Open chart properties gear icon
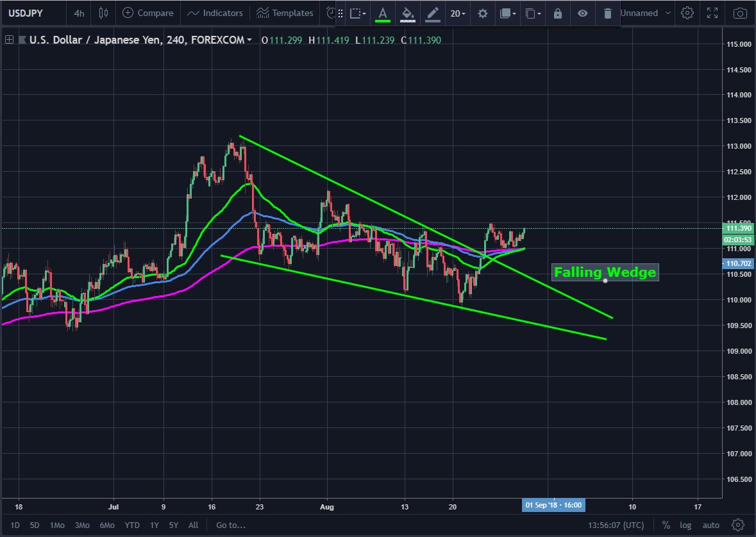Viewport: 756px width, 537px height. pyautogui.click(x=687, y=13)
